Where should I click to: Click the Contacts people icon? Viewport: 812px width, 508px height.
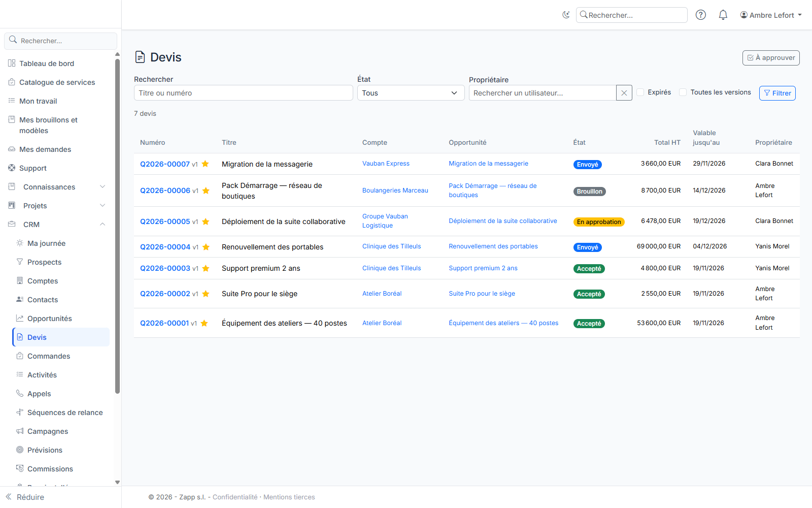[20, 299]
